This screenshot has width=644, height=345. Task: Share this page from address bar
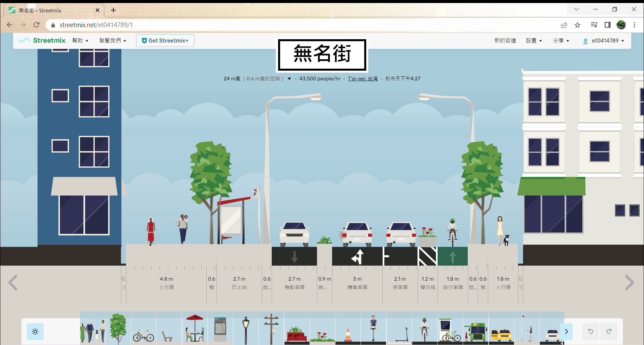point(564,25)
